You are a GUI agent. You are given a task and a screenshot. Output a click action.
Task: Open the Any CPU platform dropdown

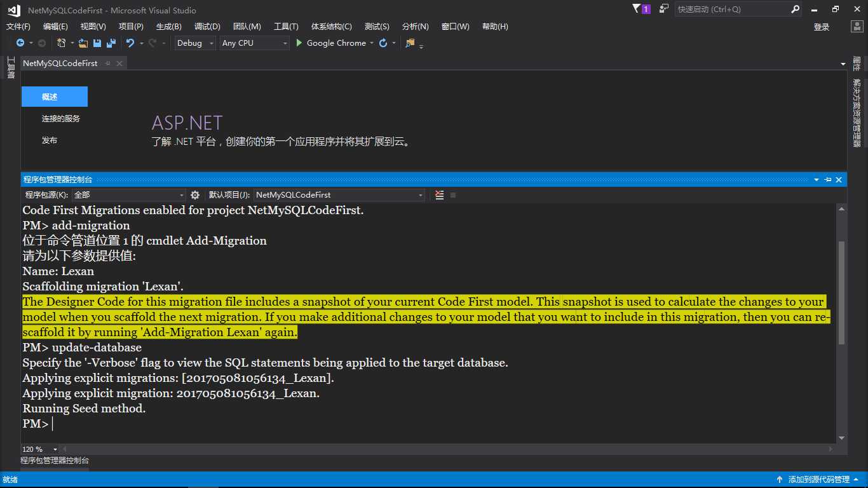coord(254,43)
